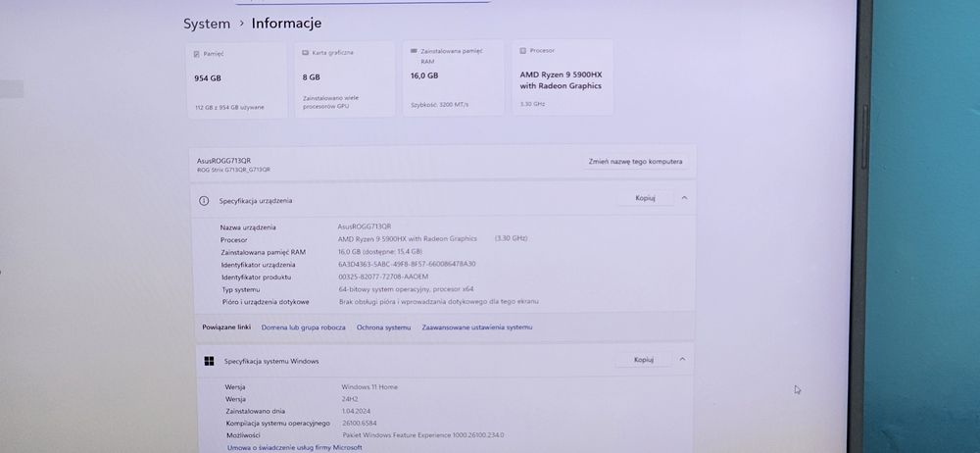Click the Windows logo beside Specyfikacja systemu Windows

[210, 361]
